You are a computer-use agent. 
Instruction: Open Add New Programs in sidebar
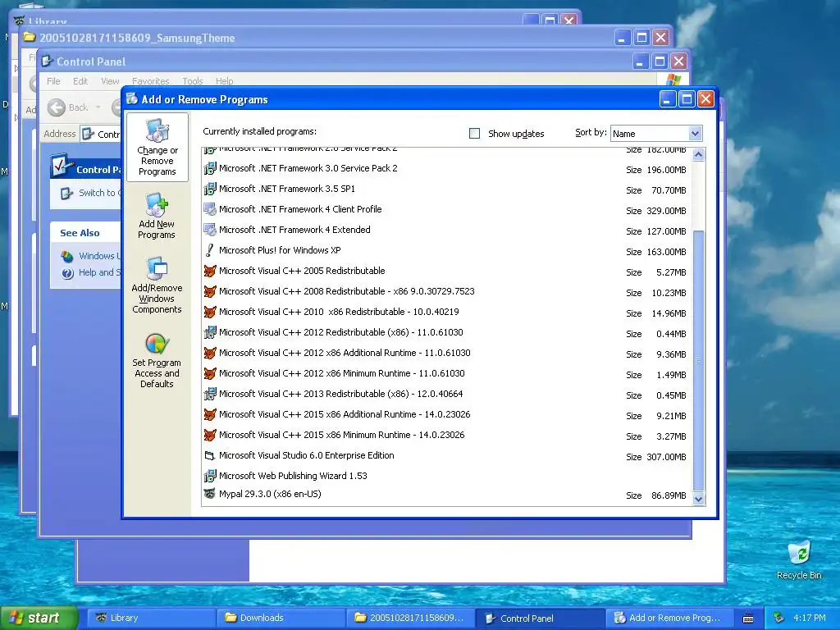click(x=157, y=216)
